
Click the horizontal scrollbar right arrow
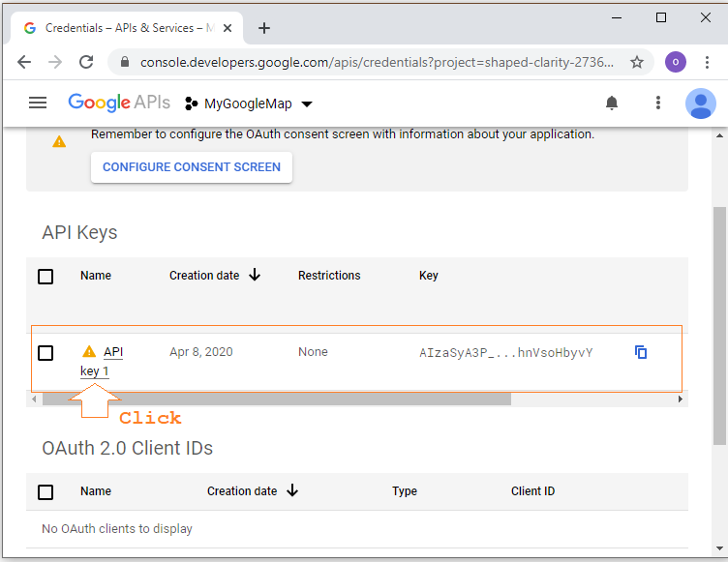tap(680, 399)
